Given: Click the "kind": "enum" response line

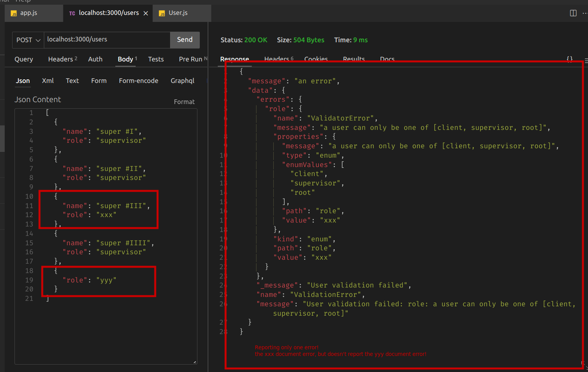Looking at the screenshot, I should click(305, 239).
